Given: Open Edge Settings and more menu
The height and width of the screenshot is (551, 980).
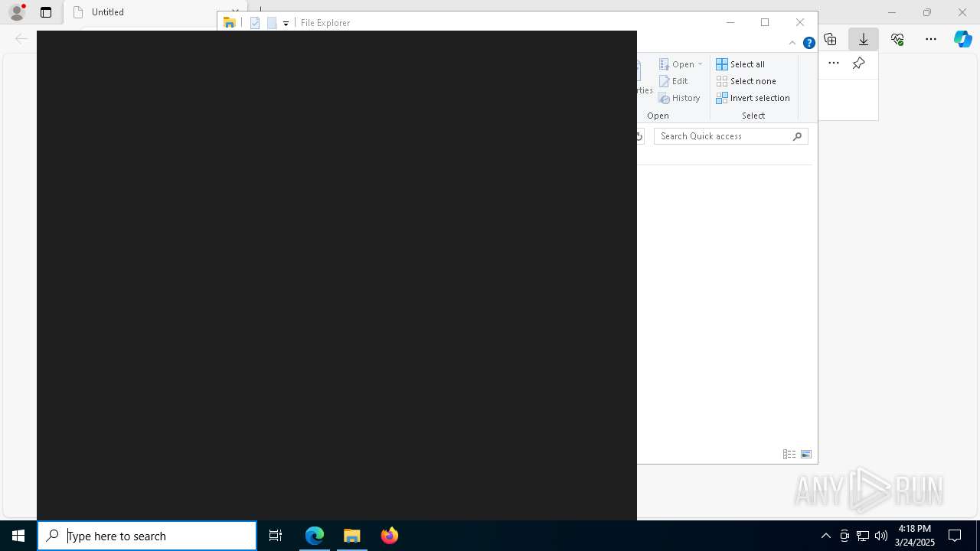Looking at the screenshot, I should tap(931, 39).
